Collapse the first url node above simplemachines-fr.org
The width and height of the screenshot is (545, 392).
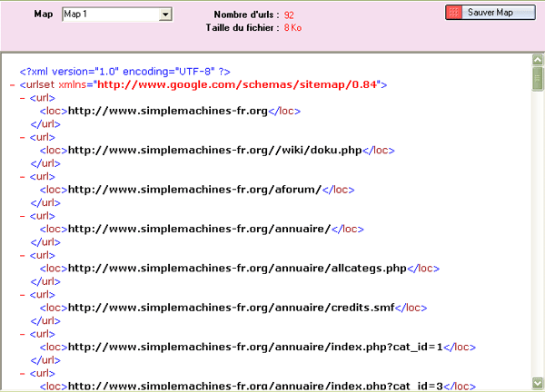(x=22, y=98)
